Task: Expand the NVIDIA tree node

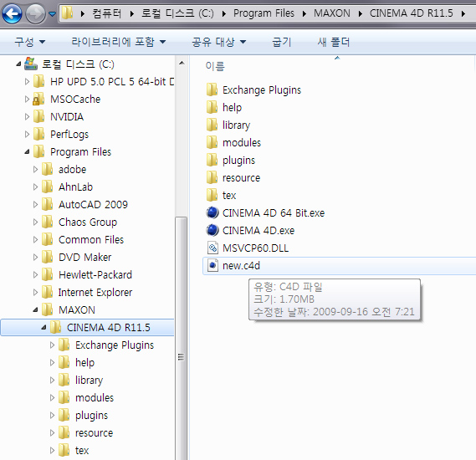Action: pos(27,117)
